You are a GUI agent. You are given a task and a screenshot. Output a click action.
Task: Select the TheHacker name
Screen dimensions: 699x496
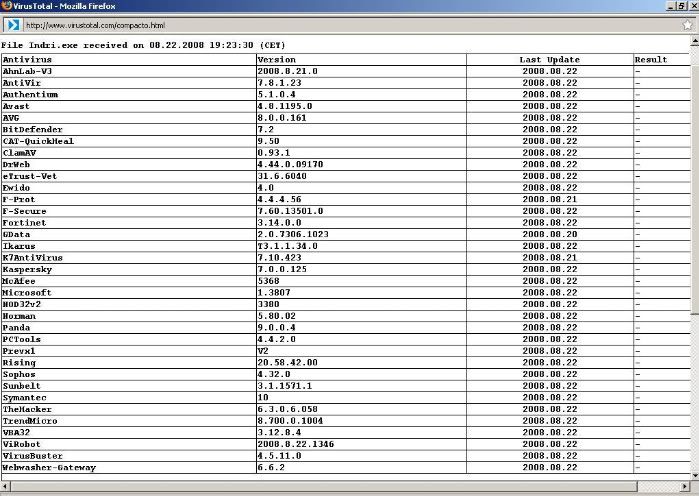27,409
